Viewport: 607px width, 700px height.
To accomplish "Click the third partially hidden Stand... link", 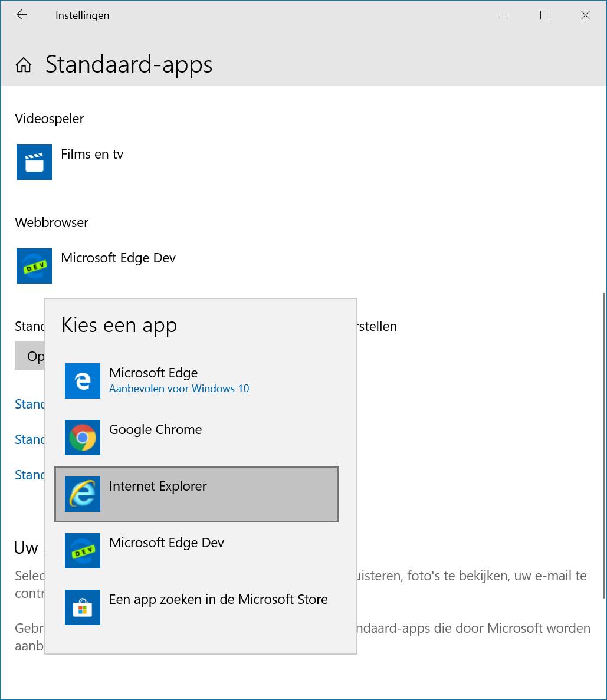I will 30,475.
